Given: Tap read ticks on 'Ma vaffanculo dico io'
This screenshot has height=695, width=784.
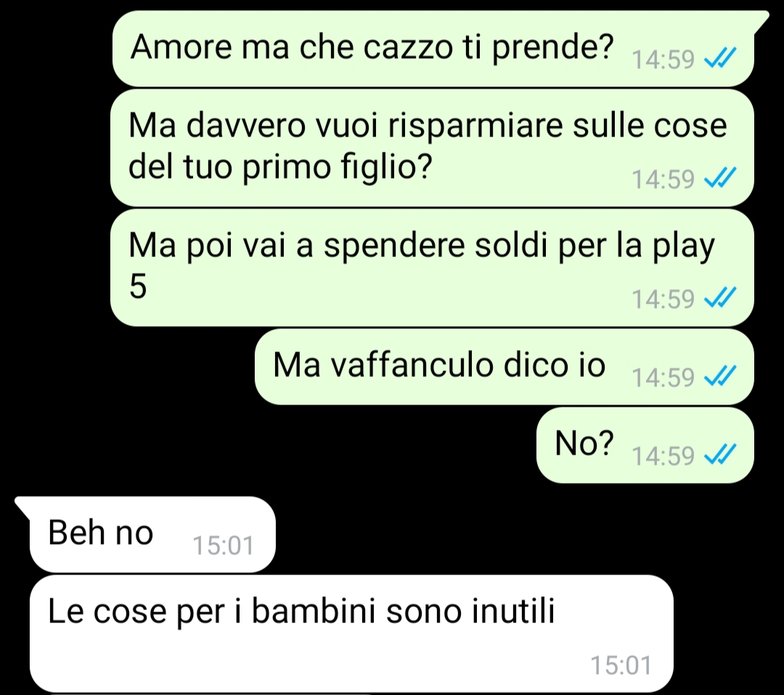Looking at the screenshot, I should pyautogui.click(x=719, y=376).
